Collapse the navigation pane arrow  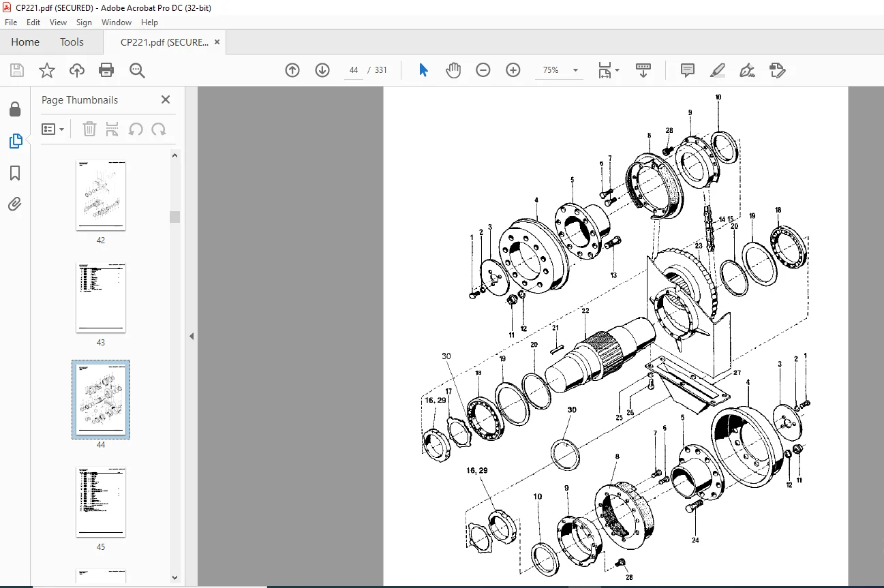click(192, 336)
